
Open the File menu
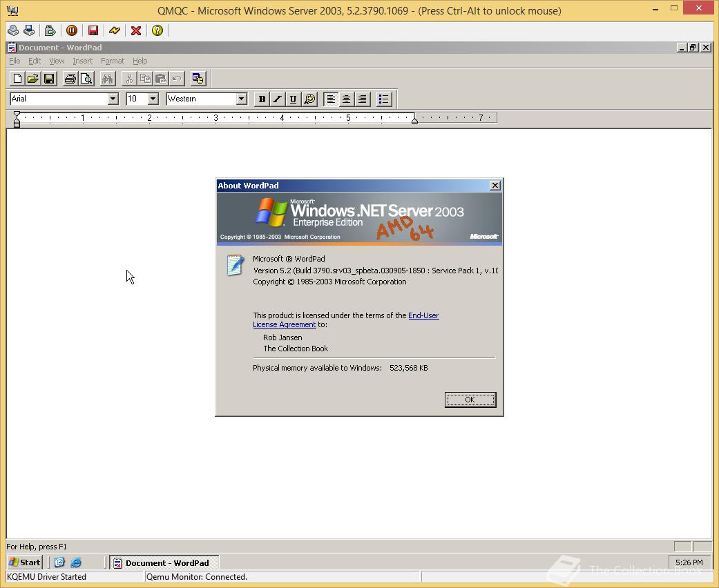pos(15,61)
